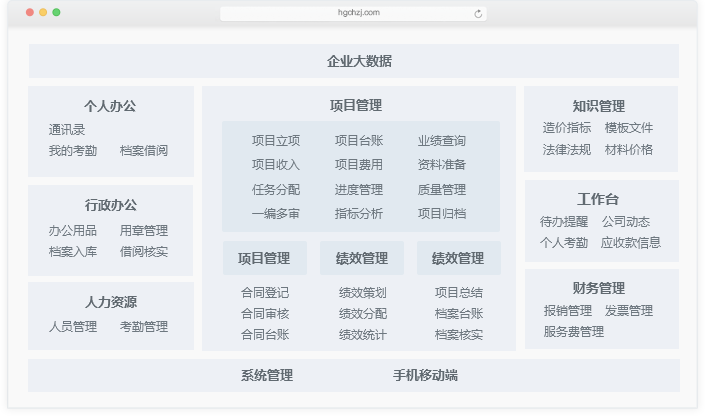Switch to 手机移动端 in bottom bar
The height and width of the screenshot is (420, 705).
pyautogui.click(x=425, y=376)
